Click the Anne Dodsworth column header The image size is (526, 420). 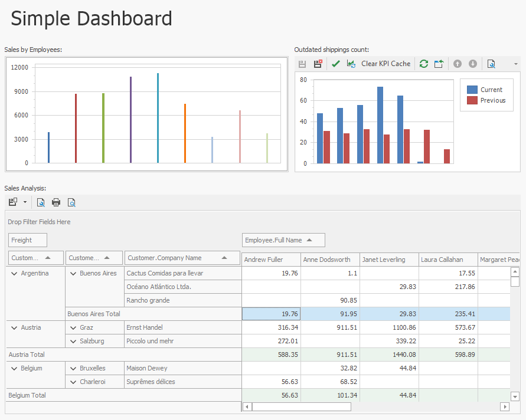pos(330,260)
